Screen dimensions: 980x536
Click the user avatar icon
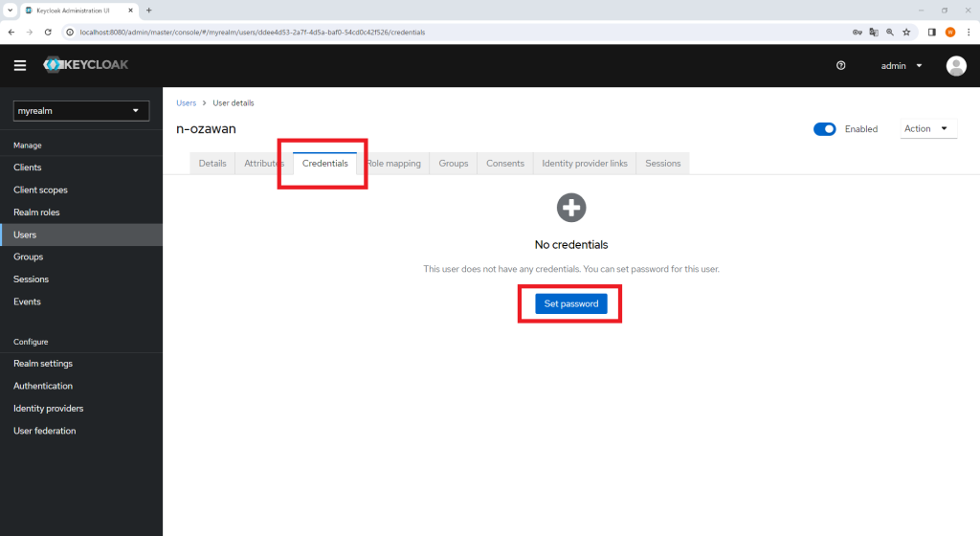[956, 66]
